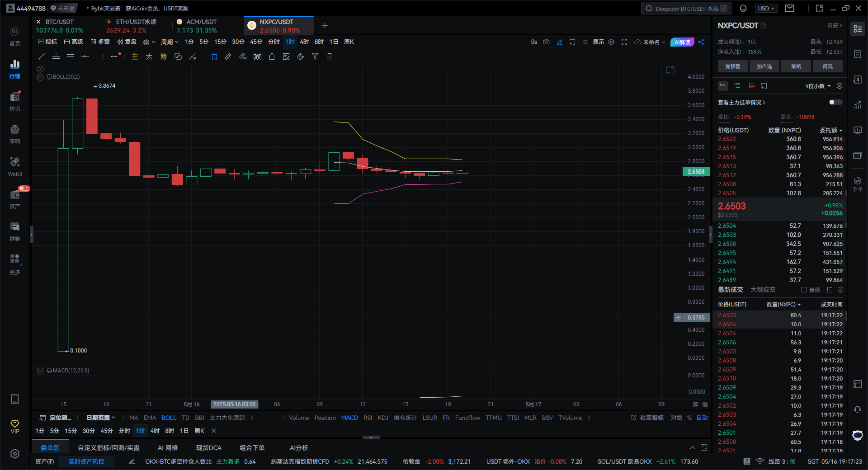The width and height of the screenshot is (868, 470).
Task: Enter fullscreen chart mode
Action: [x=624, y=42]
